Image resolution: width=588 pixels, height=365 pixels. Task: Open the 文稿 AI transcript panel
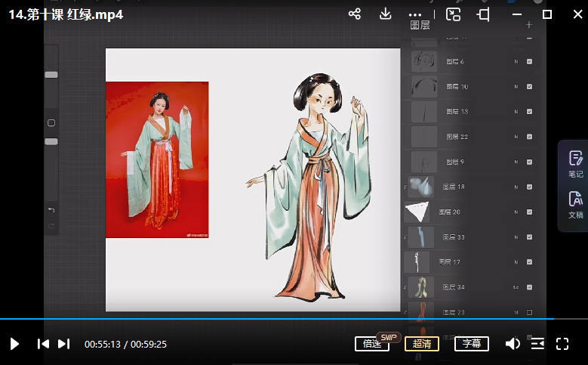pyautogui.click(x=575, y=204)
